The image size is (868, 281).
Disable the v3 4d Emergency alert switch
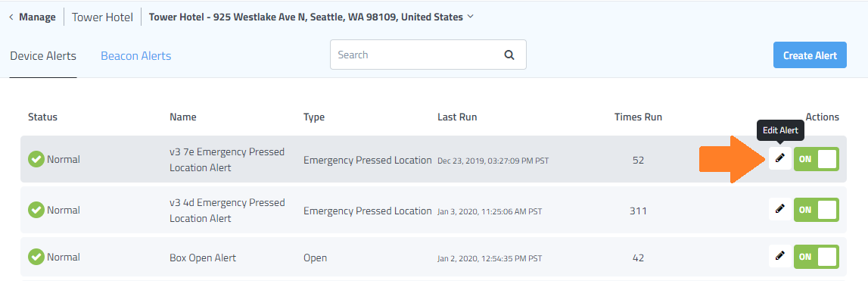click(x=817, y=210)
